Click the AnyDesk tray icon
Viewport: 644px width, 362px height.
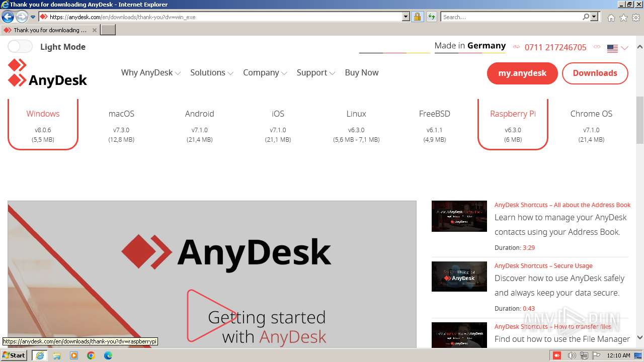click(557, 355)
